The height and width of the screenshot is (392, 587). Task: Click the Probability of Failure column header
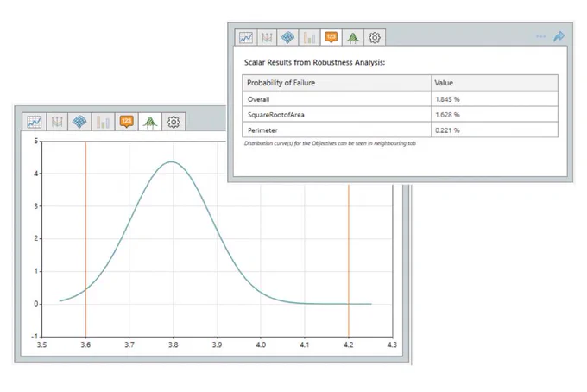point(337,83)
